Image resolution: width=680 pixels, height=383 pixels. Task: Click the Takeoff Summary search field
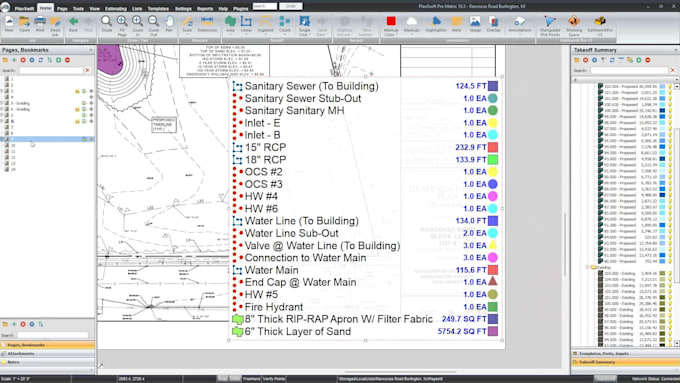pyautogui.click(x=629, y=70)
